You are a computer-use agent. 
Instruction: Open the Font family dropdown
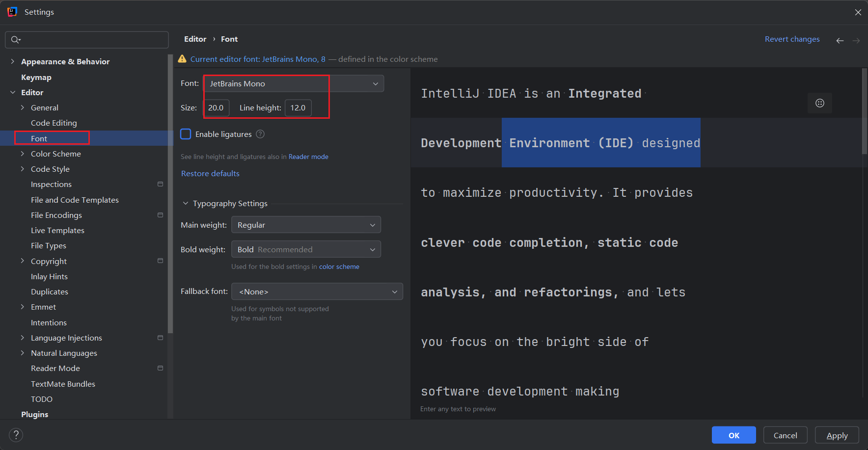pos(294,83)
